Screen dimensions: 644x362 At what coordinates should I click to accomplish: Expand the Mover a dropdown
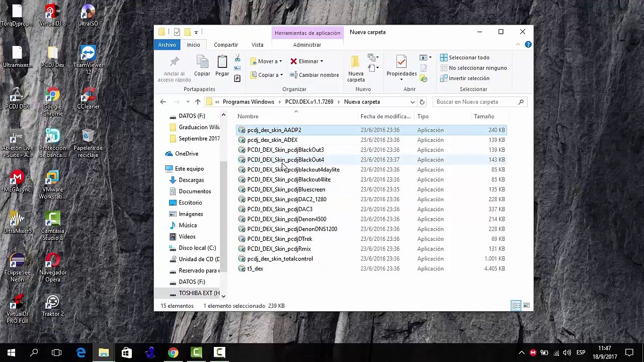280,61
